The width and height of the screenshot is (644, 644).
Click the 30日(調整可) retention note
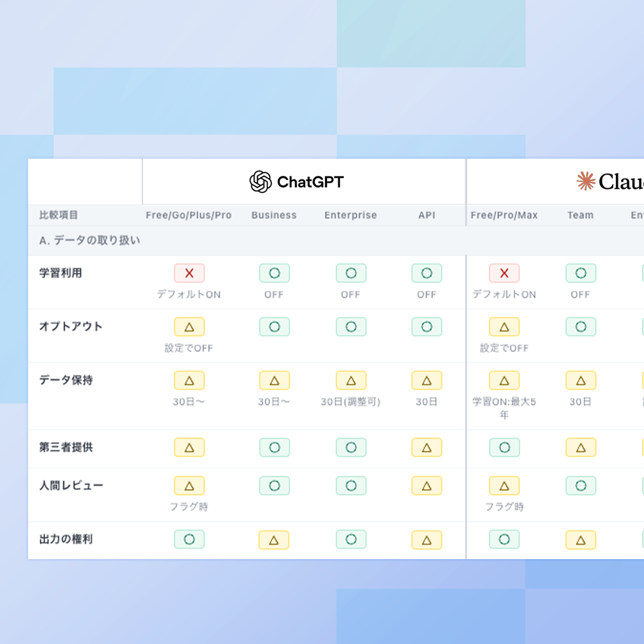pos(351,402)
